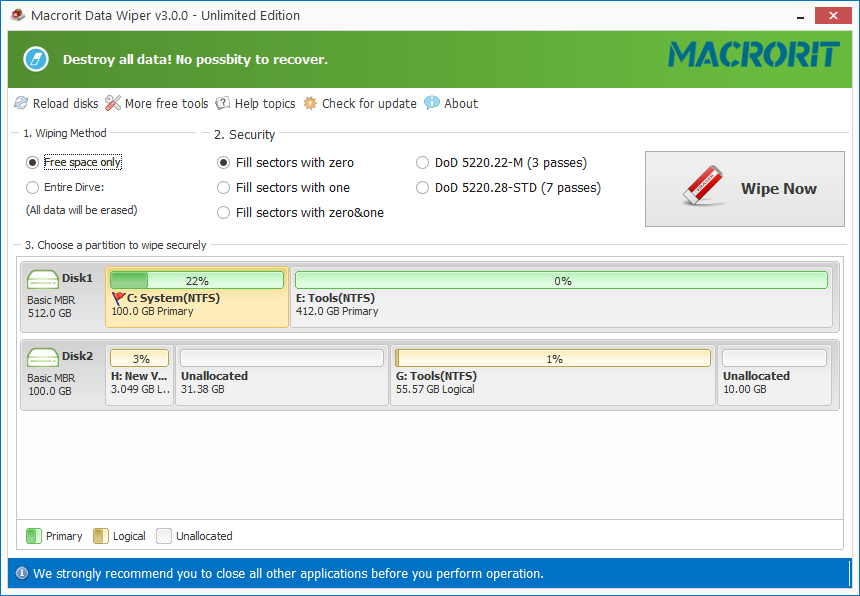Click the Check for update gear icon
860x596 pixels.
308,103
